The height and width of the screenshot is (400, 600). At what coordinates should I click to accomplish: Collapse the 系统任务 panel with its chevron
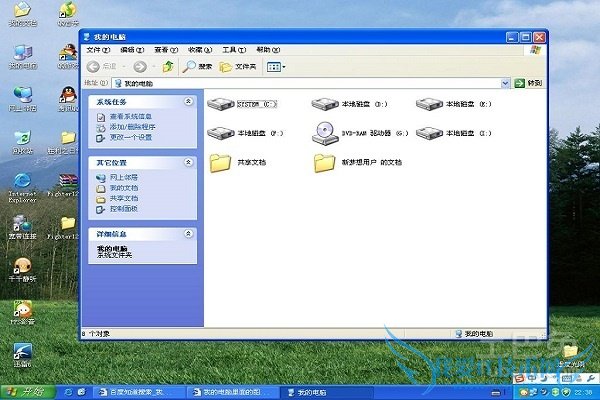(x=188, y=101)
